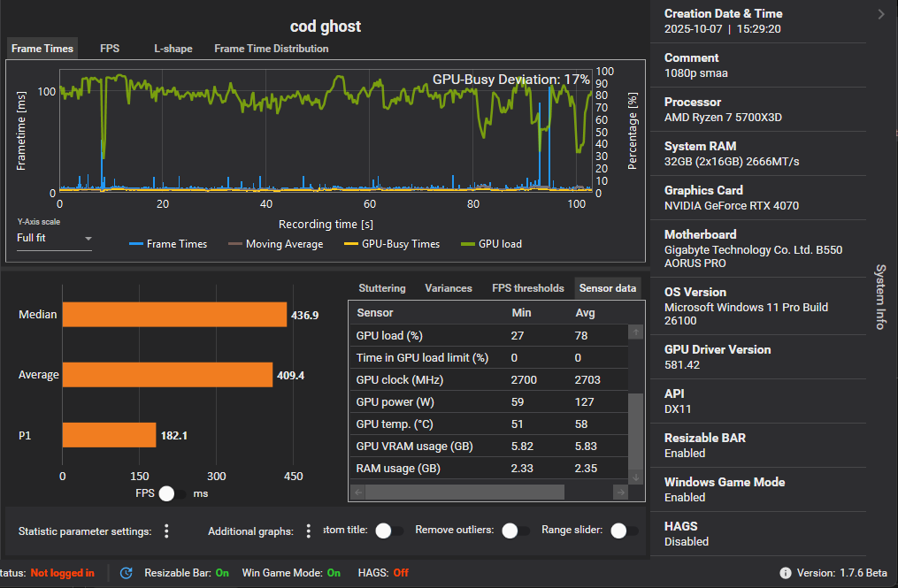Screen dimensions: 898x588
Task: Select the GPU clock (MHz) row
Action: point(488,379)
